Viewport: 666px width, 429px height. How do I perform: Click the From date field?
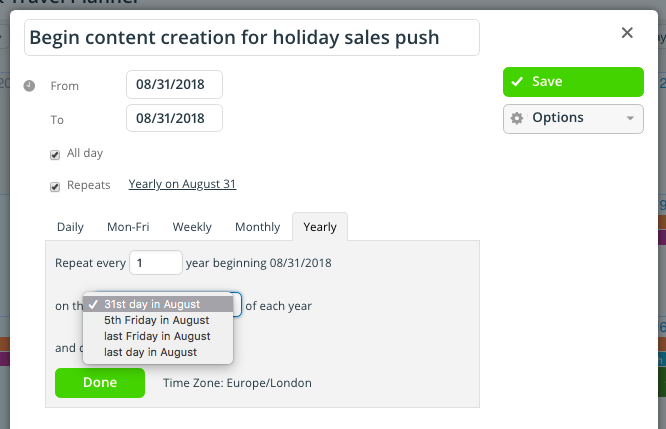(x=174, y=85)
